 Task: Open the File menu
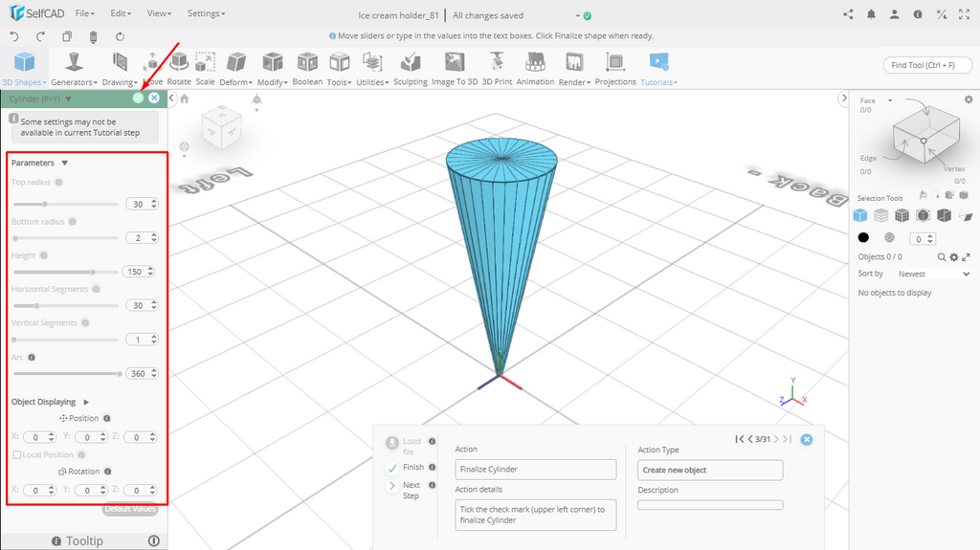tap(85, 13)
